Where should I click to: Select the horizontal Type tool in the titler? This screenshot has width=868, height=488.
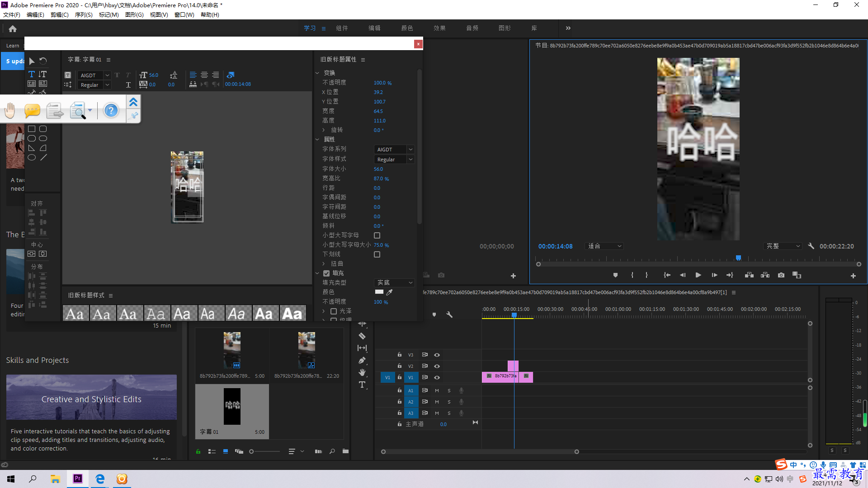tap(32, 74)
